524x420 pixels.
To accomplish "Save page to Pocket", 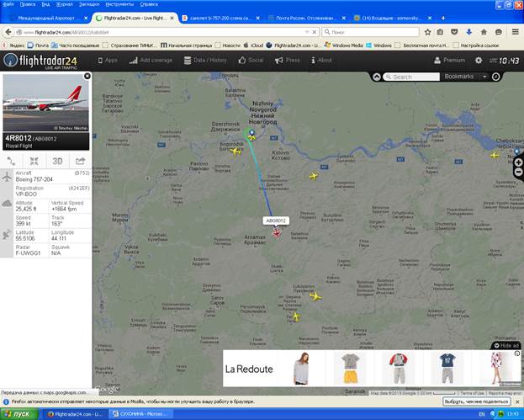I will (x=454, y=32).
